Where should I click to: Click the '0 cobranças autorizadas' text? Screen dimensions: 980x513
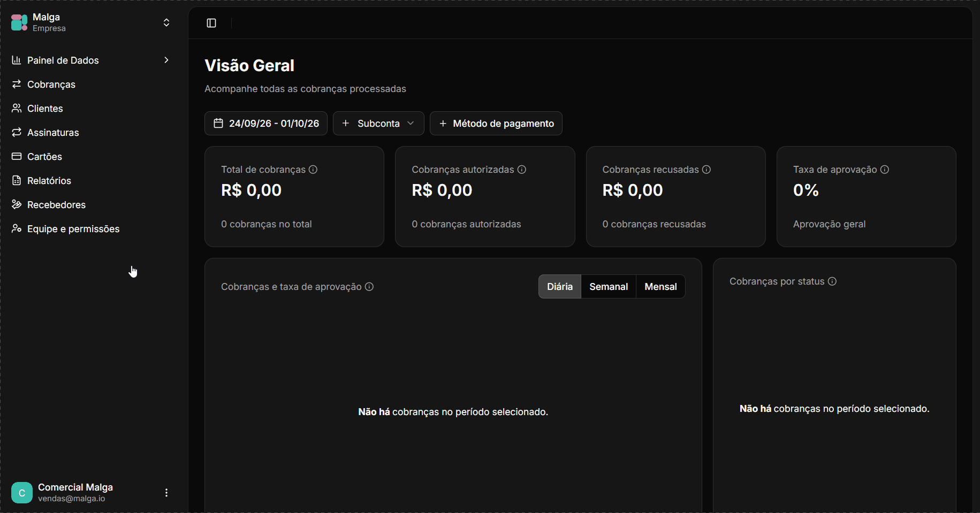point(466,224)
